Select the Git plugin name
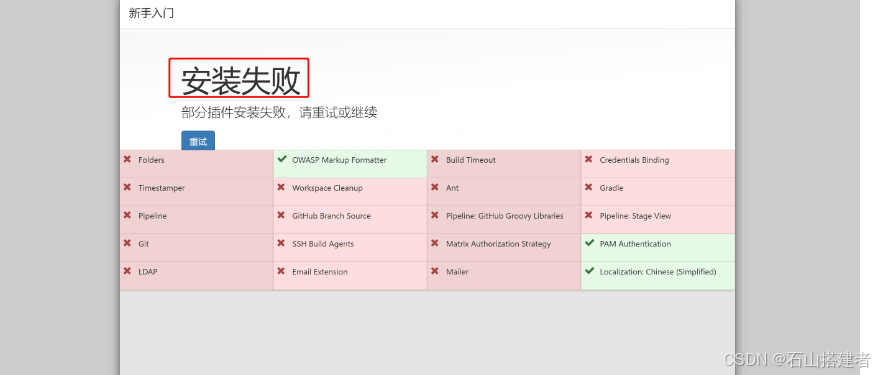The height and width of the screenshot is (375, 875). click(144, 244)
